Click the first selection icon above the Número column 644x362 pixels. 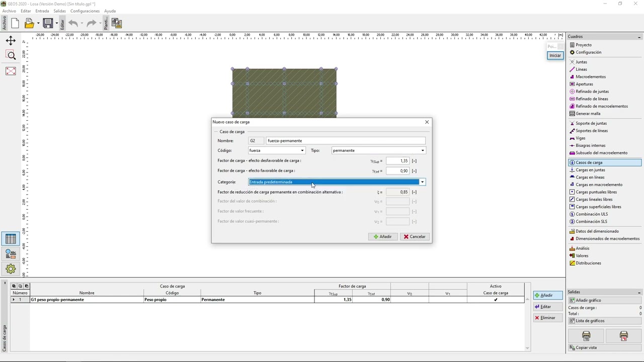14,286
